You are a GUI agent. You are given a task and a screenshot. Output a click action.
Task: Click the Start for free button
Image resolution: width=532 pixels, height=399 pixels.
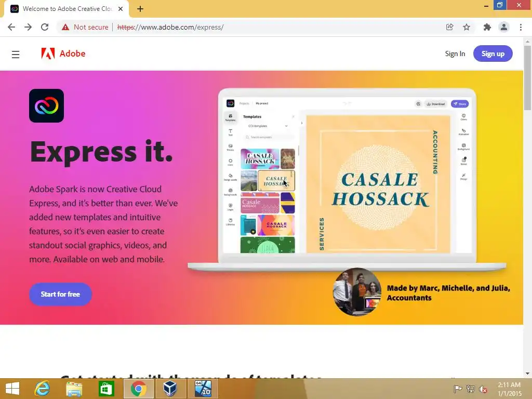tap(60, 294)
